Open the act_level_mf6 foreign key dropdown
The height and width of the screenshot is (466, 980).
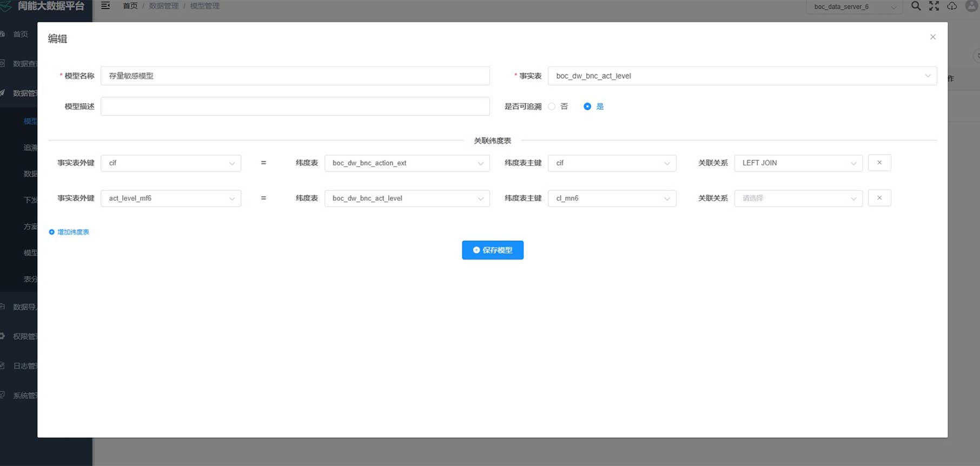[170, 198]
